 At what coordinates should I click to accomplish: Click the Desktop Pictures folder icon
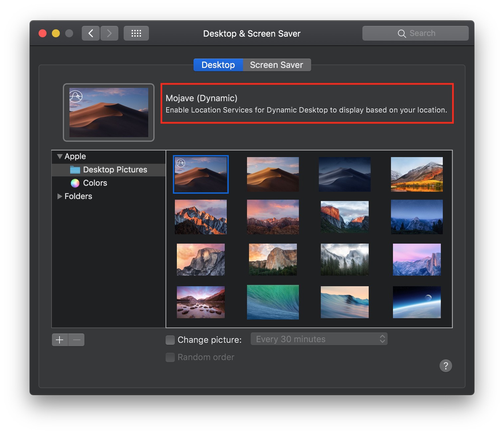75,170
